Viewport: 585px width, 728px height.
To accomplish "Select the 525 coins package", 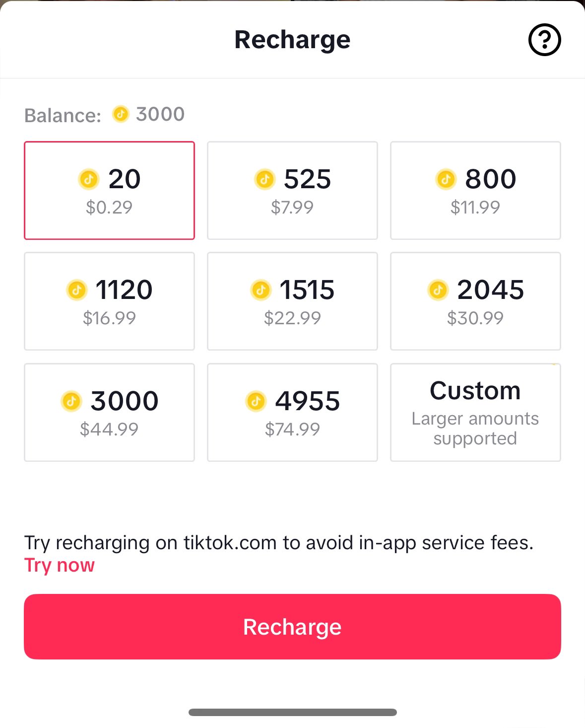I will 292,190.
